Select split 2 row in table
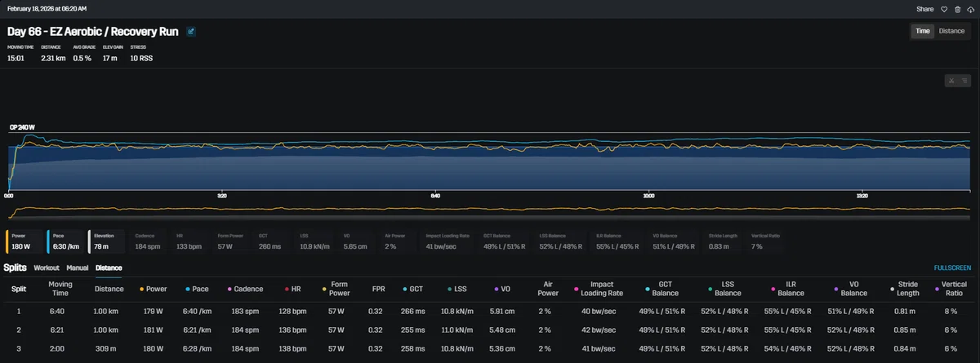The image size is (980, 363). [x=490, y=330]
